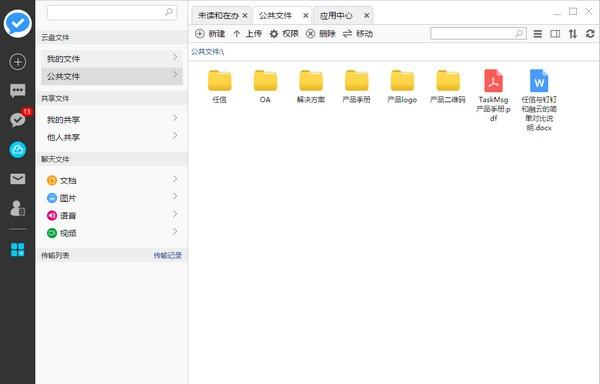Screen dimensions: 600x384
Task: Open the cloud drive icon in sidebar
Action: 18,149
